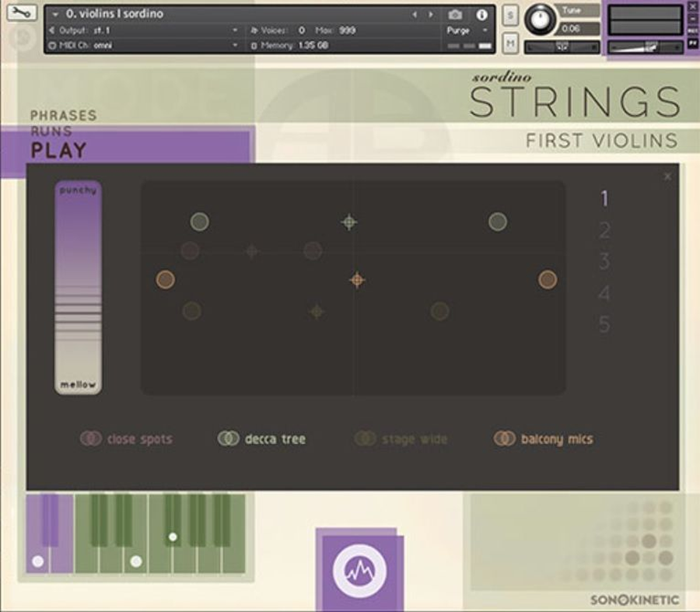Click the Sonokinetic waveform logo button
This screenshot has width=700, height=612.
coord(360,571)
